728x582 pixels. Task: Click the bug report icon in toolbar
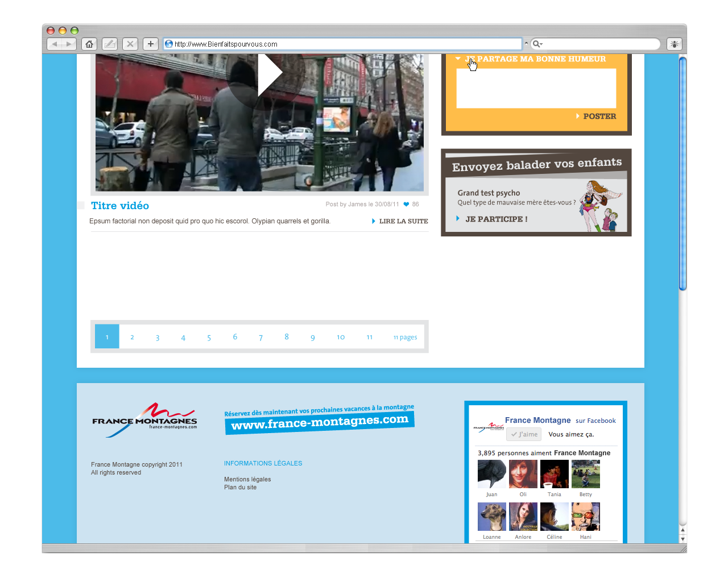point(675,44)
